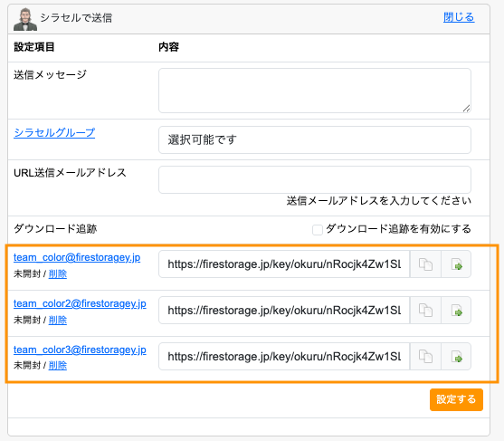Image resolution: width=504 pixels, height=441 pixels.
Task: Open URL icon for team_color@firestoragey.jp row
Action: (x=456, y=264)
